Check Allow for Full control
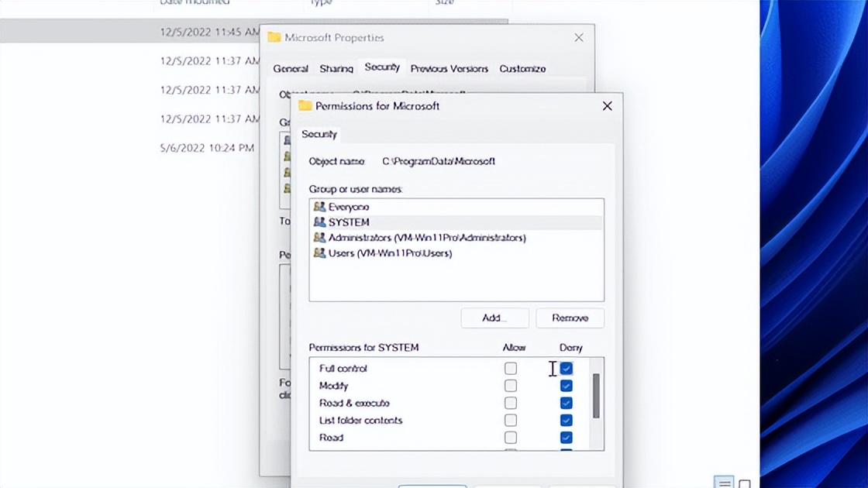Image resolution: width=868 pixels, height=488 pixels. 511,368
